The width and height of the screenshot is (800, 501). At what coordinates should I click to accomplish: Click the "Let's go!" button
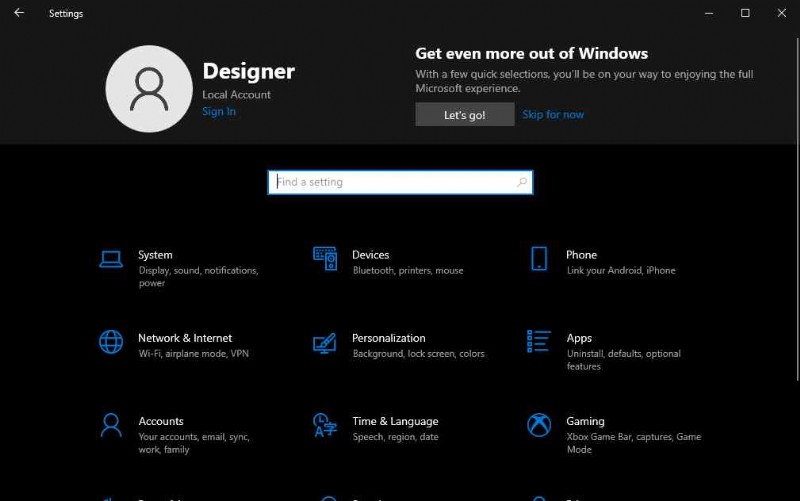pos(465,114)
